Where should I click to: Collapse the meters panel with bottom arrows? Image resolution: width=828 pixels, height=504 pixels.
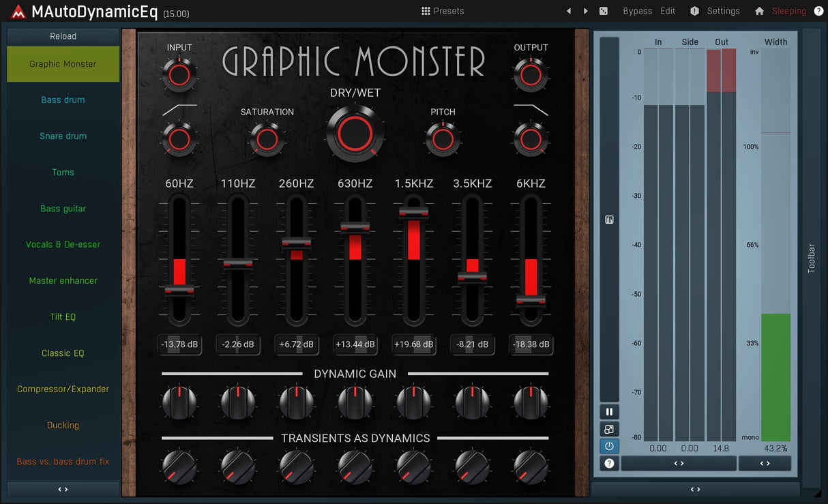(x=695, y=489)
